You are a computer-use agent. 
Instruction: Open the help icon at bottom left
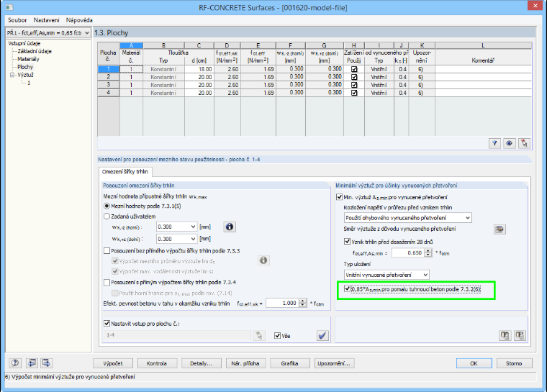pyautogui.click(x=15, y=363)
